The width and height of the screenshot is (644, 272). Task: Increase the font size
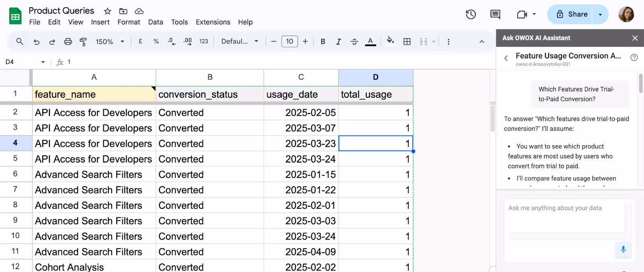[305, 41]
